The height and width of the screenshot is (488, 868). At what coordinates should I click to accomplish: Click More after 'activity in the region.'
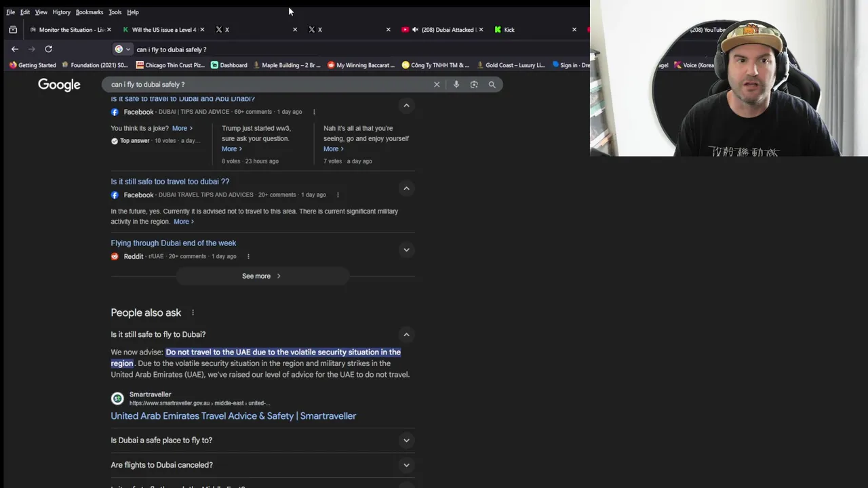point(184,222)
